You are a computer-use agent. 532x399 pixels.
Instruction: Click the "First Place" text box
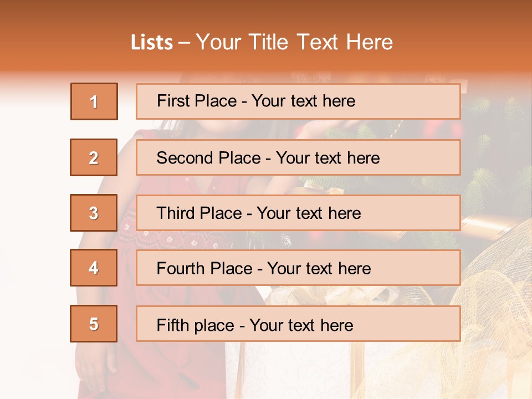(x=298, y=101)
